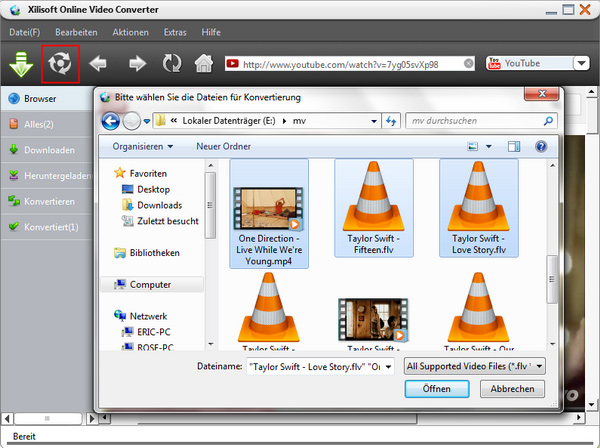Click the Neuer Ordner button
The height and width of the screenshot is (448, 600).
click(x=223, y=147)
